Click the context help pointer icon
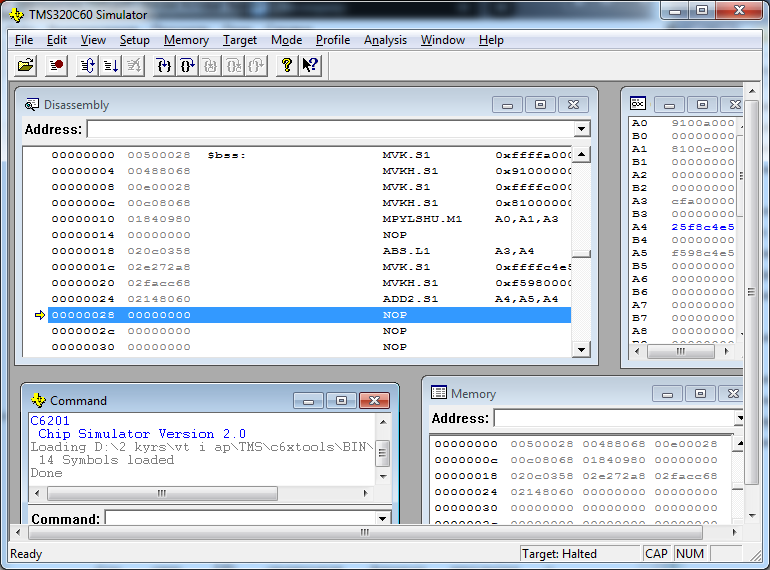This screenshot has height=570, width=770. pos(310,65)
